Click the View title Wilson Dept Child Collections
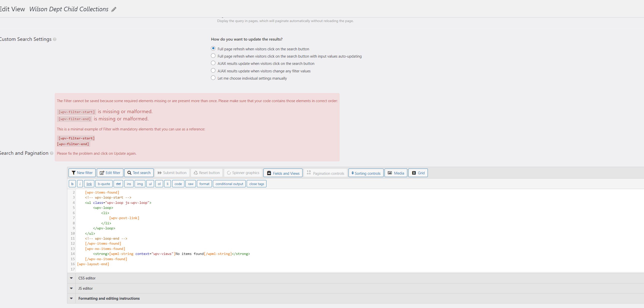Viewport: 644px width, 308px height. [x=69, y=9]
